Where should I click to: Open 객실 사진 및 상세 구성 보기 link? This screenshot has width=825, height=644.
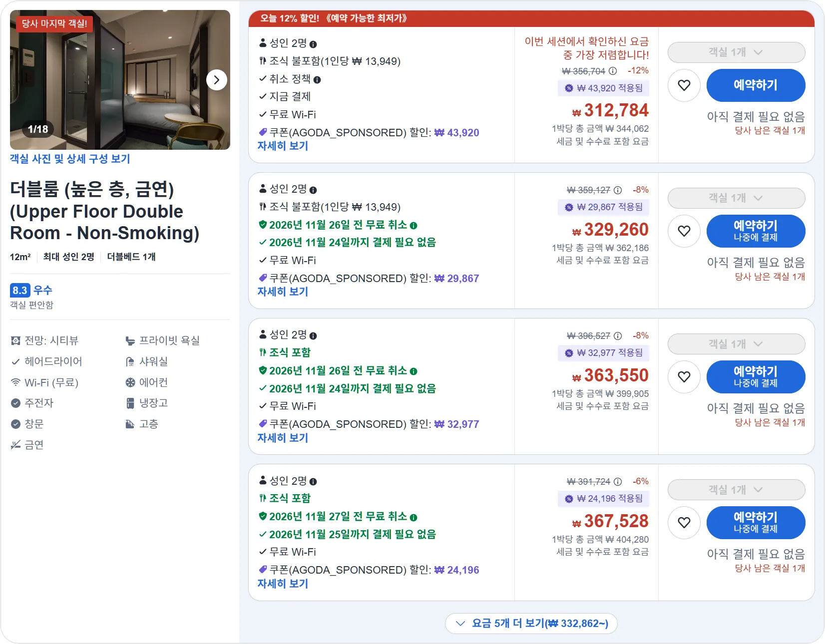coord(70,159)
